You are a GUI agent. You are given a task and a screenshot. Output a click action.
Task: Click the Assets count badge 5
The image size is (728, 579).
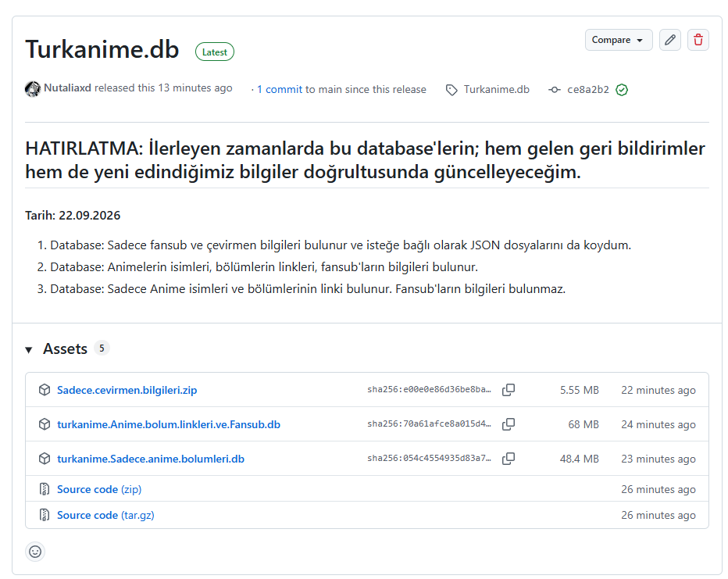point(102,348)
